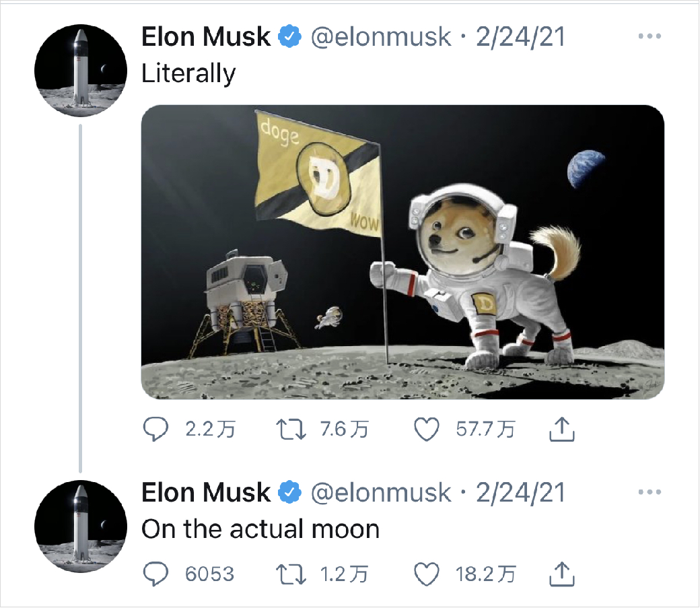Reply to "On the actual moon" tweet

point(157,574)
